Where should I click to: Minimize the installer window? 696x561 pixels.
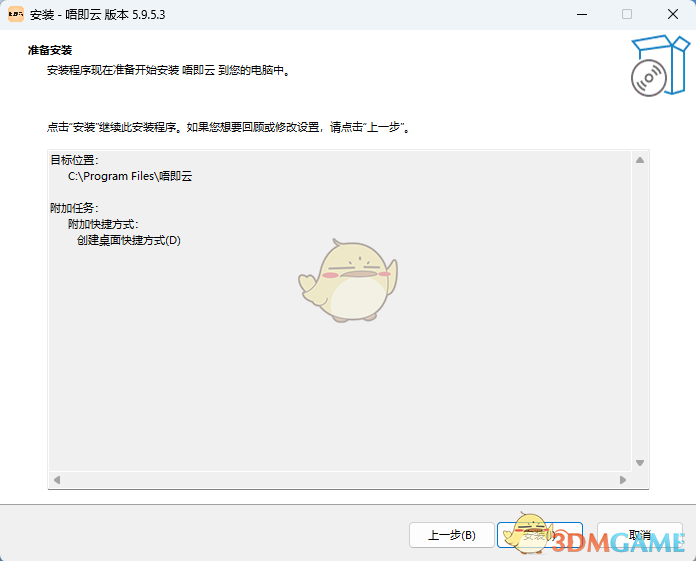[582, 14]
